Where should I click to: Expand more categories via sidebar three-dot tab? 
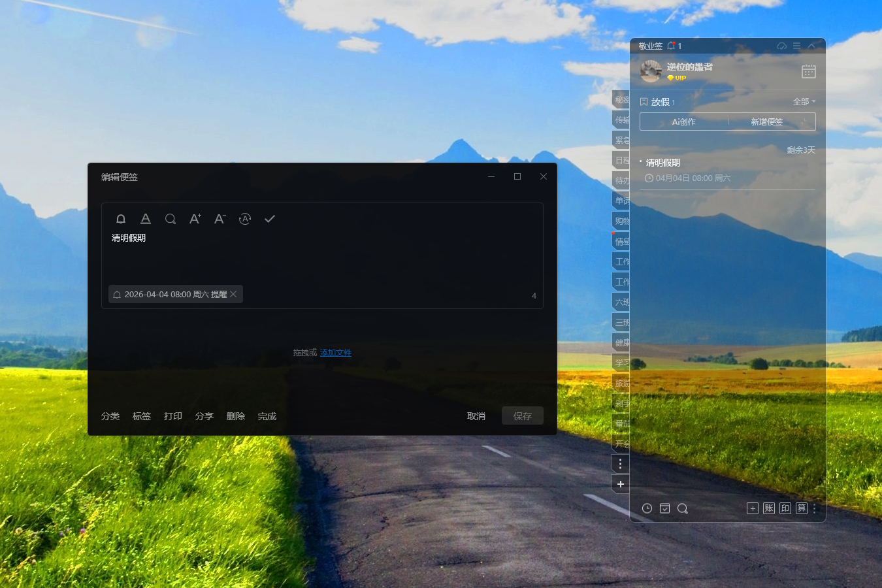tap(620, 464)
